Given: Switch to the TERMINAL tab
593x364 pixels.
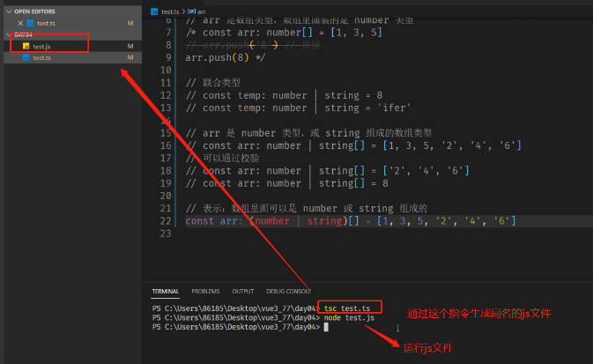Looking at the screenshot, I should click(166, 291).
